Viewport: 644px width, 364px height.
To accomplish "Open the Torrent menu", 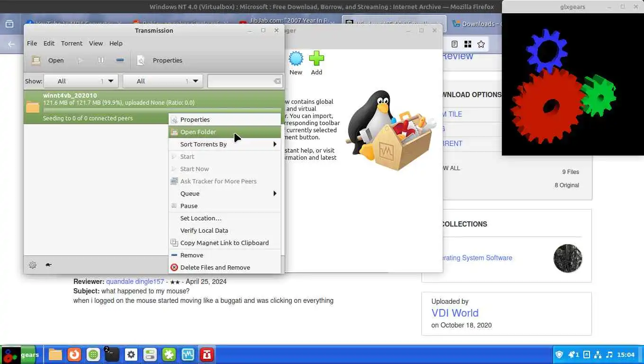I will pos(72,43).
